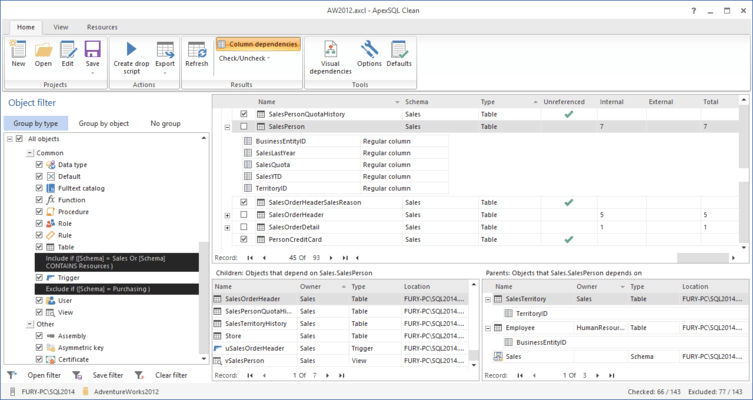
Task: Select SalesTerritoryHistory row in Children list
Action: (340, 324)
